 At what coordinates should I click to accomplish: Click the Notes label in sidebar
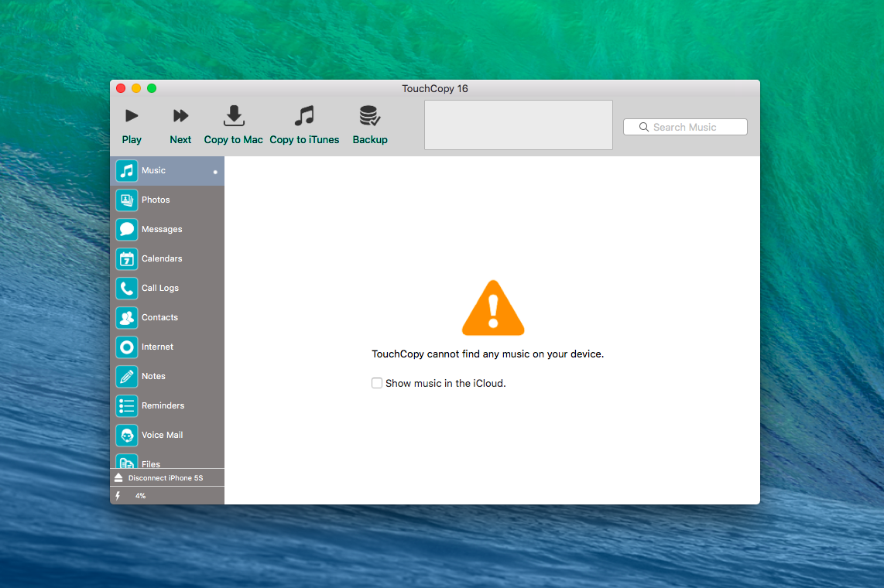153,376
